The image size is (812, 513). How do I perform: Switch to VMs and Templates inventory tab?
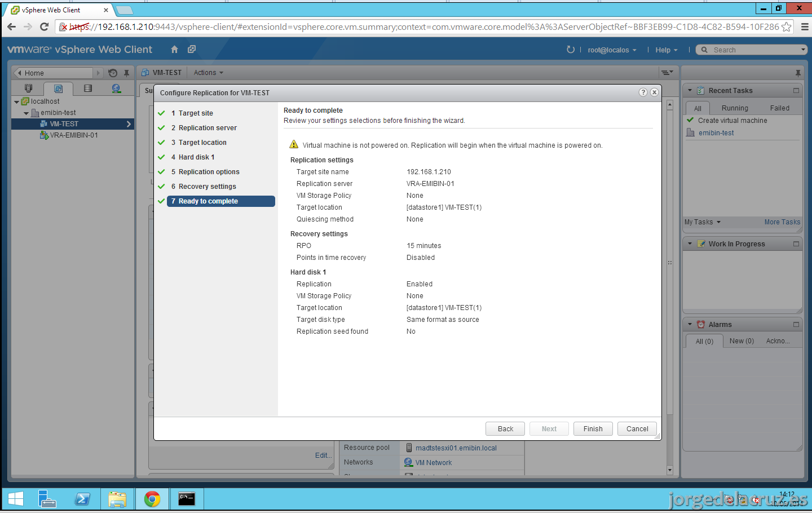tap(58, 89)
